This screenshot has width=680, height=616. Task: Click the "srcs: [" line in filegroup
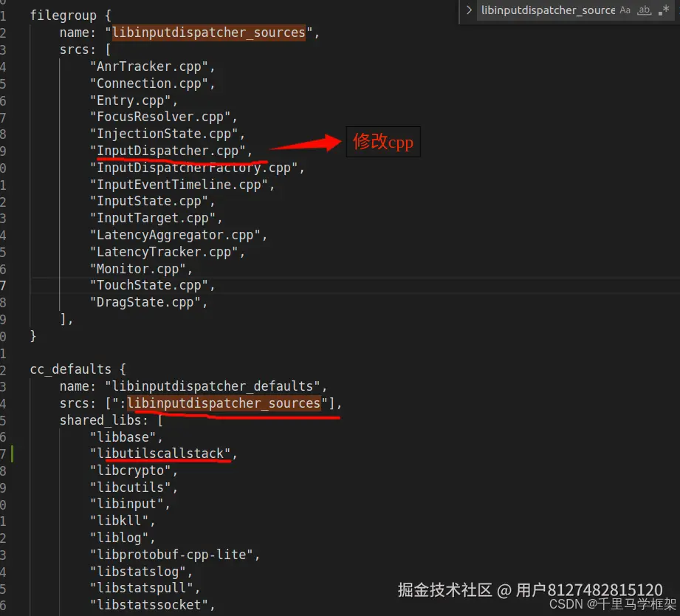point(86,49)
